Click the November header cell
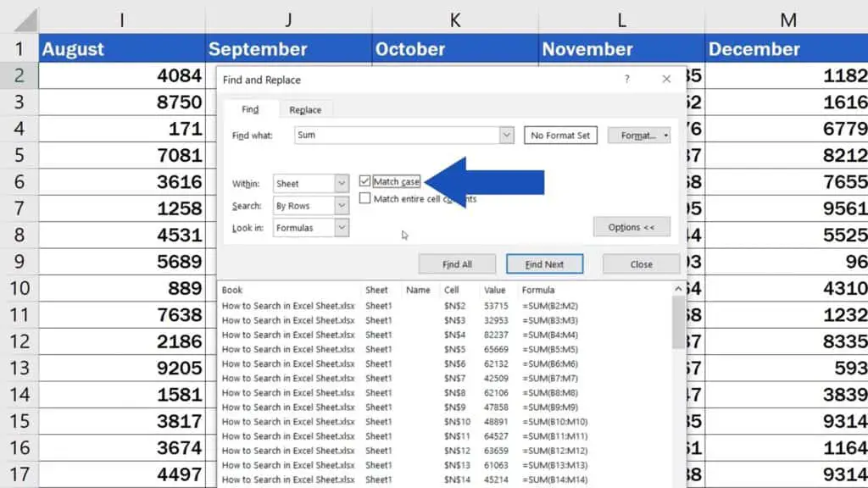 pos(621,48)
